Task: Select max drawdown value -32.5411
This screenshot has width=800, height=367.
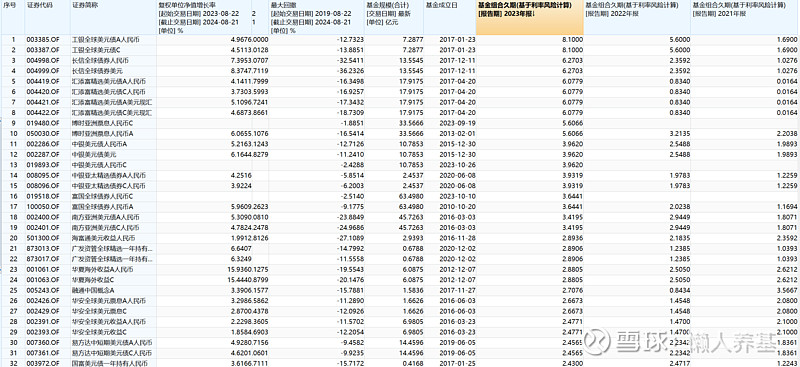Action: (x=351, y=60)
